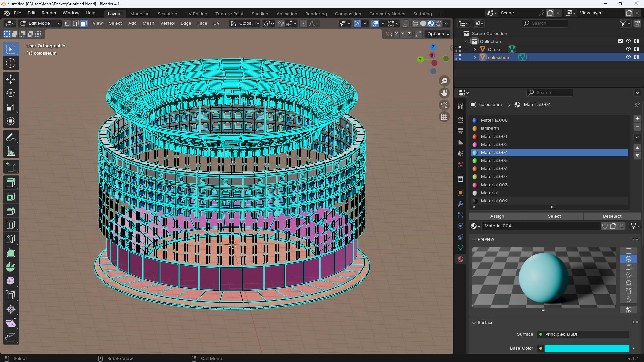644x362 pixels.
Task: Enable vertex select mode
Action: 68,23
